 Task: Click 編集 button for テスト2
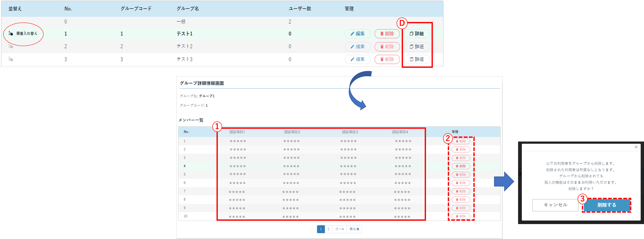click(x=357, y=46)
